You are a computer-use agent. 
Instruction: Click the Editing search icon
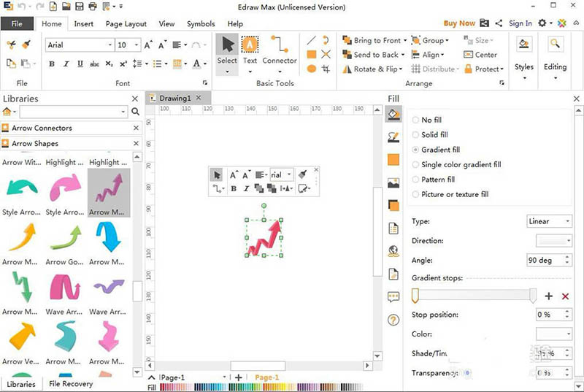[x=555, y=45]
